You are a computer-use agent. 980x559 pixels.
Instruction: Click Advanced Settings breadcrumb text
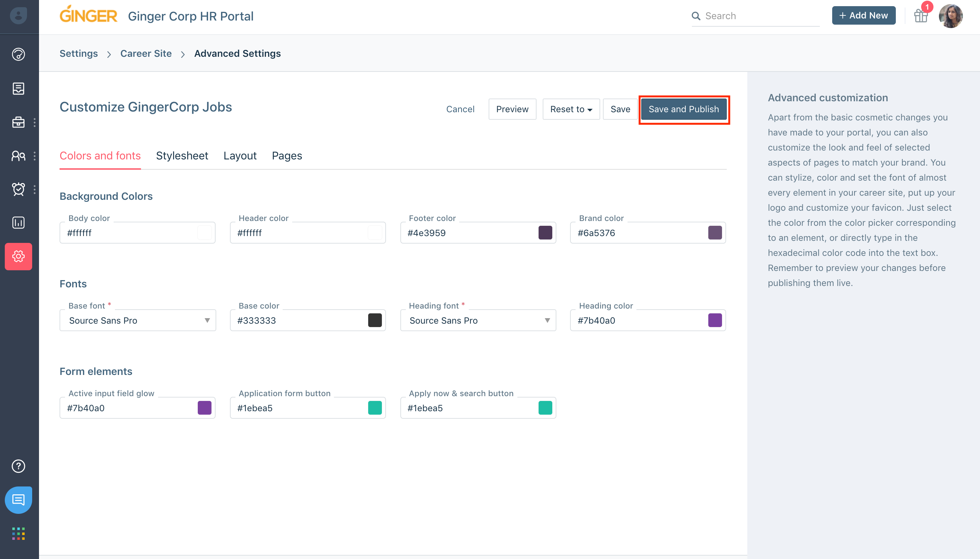[237, 53]
